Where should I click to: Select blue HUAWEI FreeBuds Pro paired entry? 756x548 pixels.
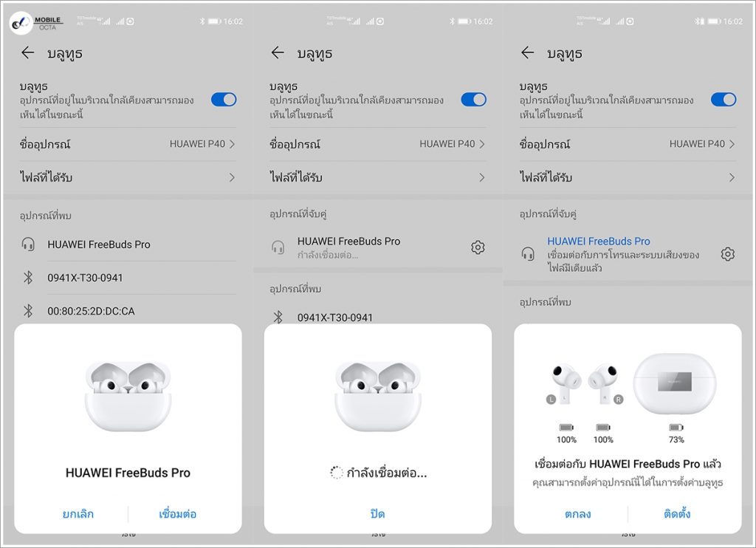coord(598,242)
